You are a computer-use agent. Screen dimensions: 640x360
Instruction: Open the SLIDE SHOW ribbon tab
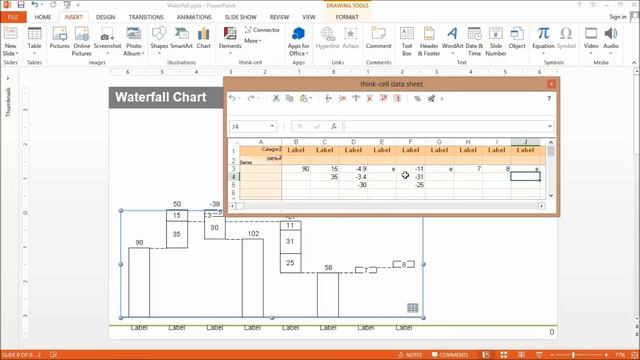(240, 17)
